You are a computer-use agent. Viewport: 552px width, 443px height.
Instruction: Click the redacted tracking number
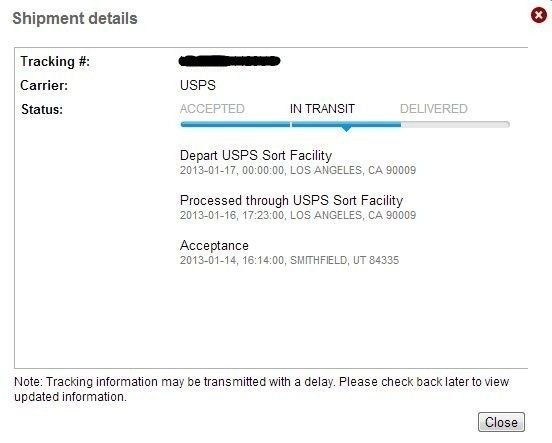tap(230, 61)
